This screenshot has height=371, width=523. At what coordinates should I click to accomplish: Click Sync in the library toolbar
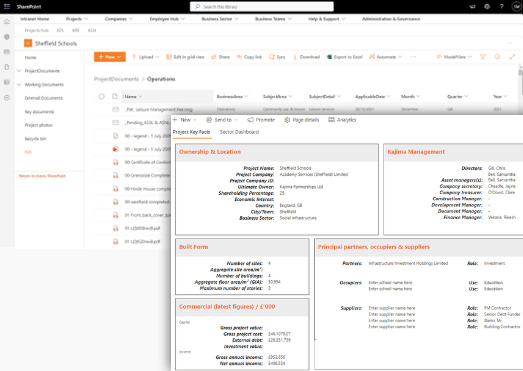pos(277,57)
